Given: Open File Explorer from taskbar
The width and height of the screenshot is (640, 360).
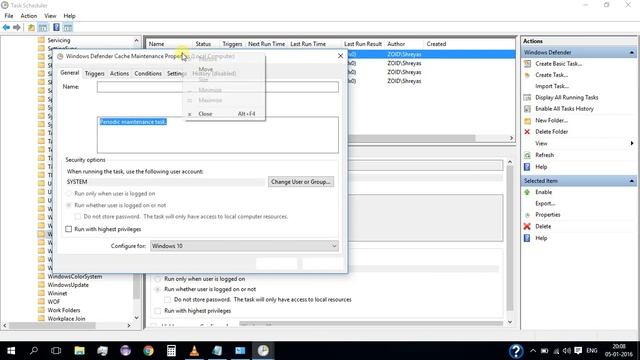Looking at the screenshot, I should (x=79, y=351).
